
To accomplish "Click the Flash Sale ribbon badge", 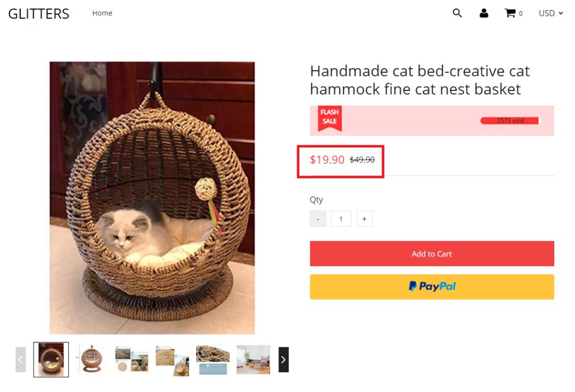I will [x=330, y=119].
